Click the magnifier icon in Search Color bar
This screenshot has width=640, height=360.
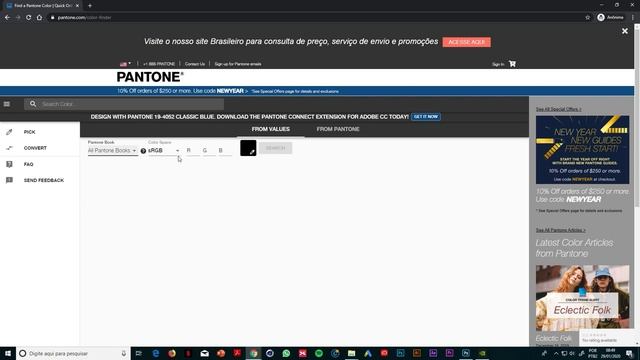[33, 104]
